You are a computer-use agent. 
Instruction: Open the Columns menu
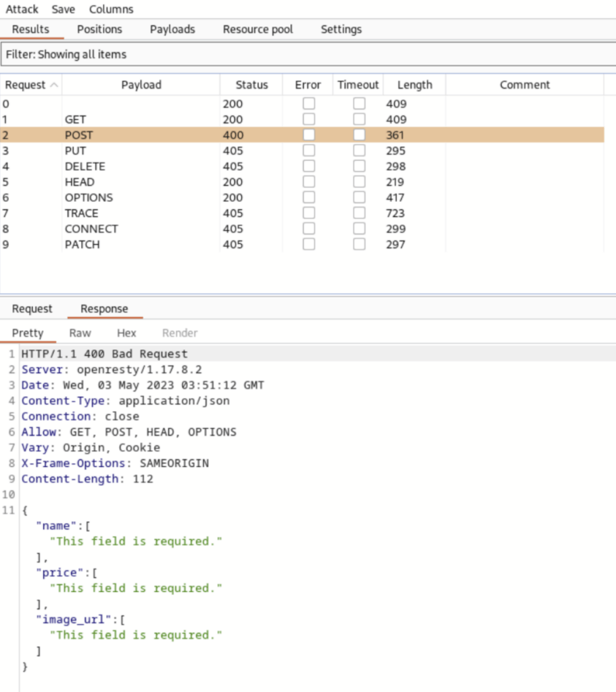(110, 9)
